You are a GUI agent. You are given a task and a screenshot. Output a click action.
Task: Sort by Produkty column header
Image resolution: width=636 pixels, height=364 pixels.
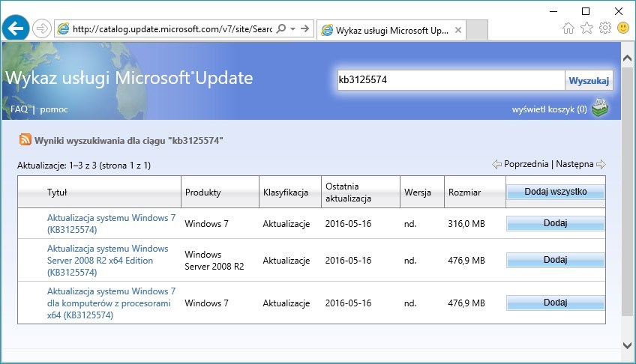pos(202,192)
